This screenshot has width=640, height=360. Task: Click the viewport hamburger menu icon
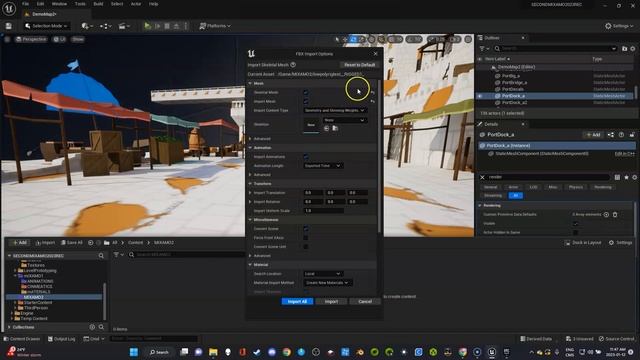tap(7, 39)
